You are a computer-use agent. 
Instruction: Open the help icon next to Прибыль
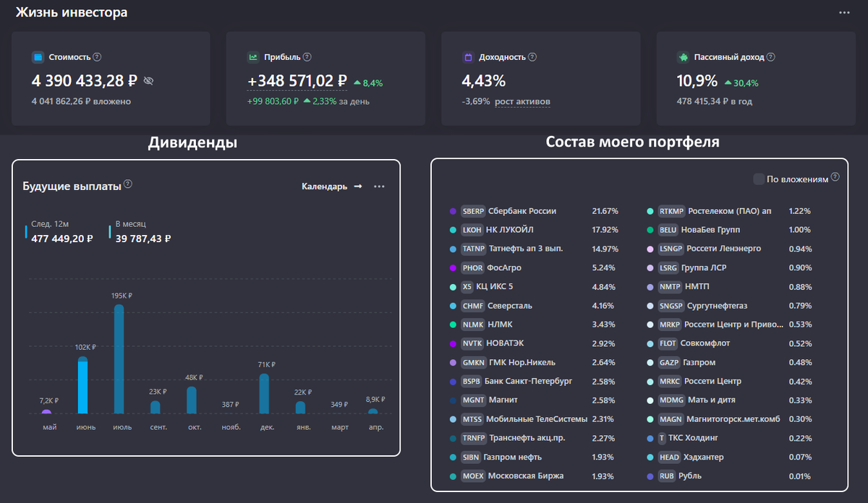[307, 57]
